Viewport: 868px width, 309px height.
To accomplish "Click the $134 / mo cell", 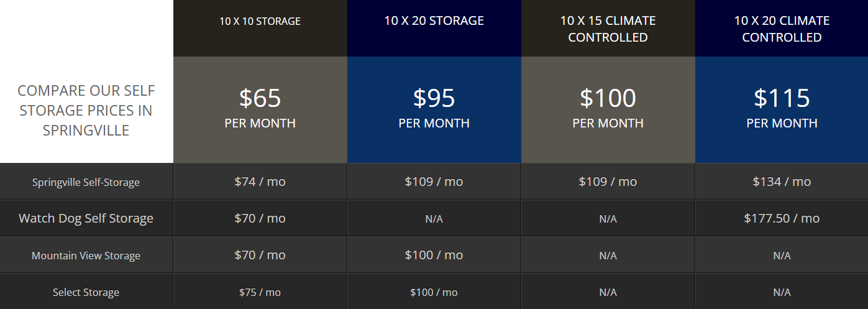I will pyautogui.click(x=782, y=182).
